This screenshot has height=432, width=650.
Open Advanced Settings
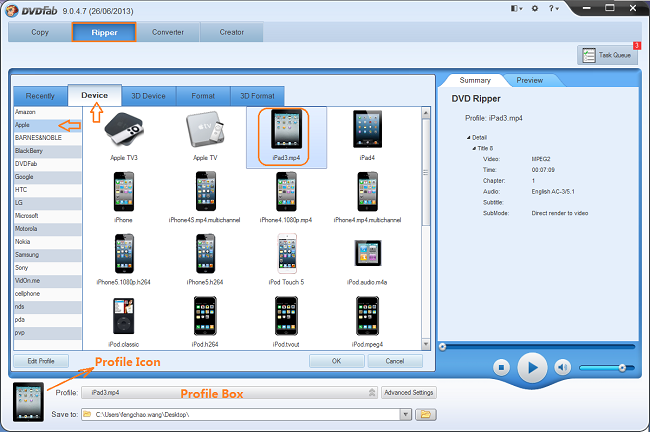click(409, 392)
